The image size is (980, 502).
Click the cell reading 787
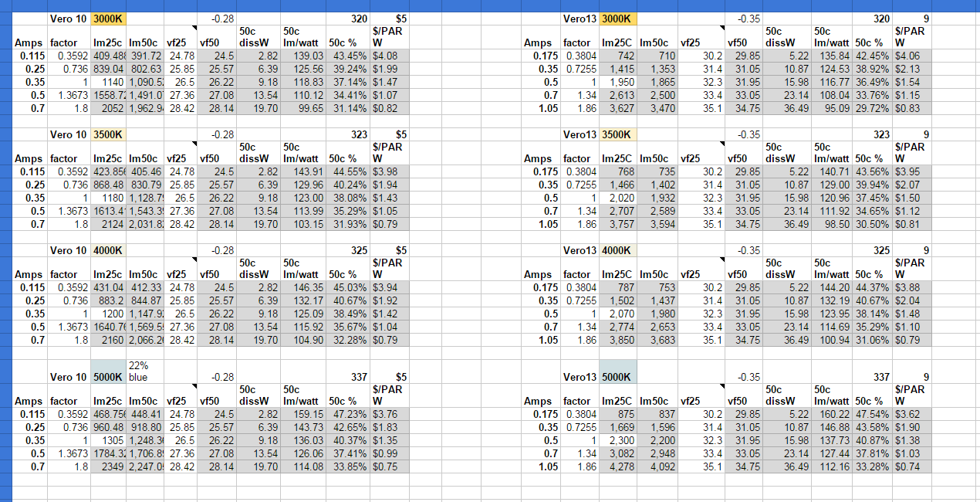tap(619, 287)
